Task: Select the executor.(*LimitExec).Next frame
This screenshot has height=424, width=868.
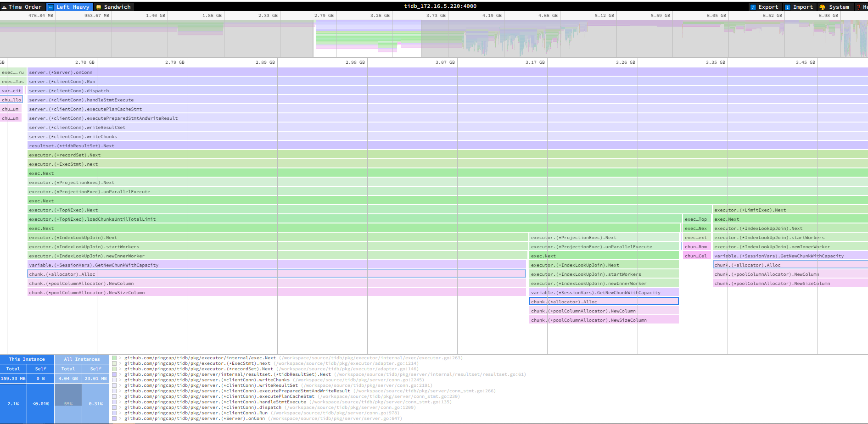Action: 790,210
